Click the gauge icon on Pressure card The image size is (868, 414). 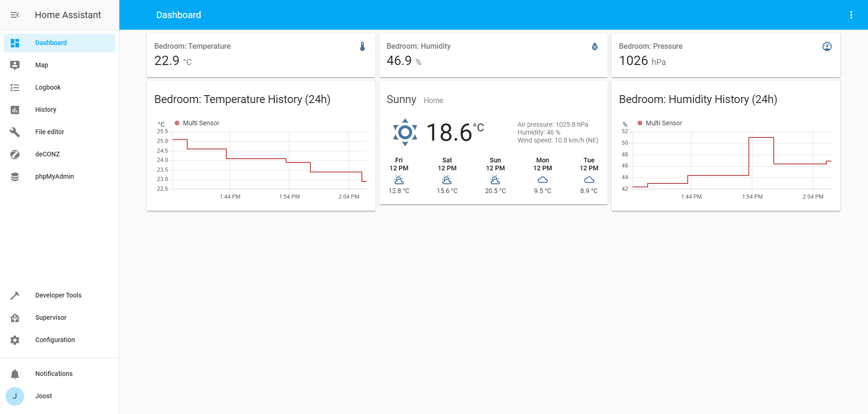point(827,46)
